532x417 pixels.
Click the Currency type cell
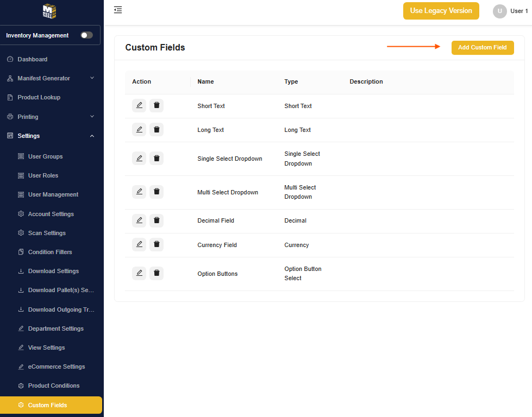(297, 245)
